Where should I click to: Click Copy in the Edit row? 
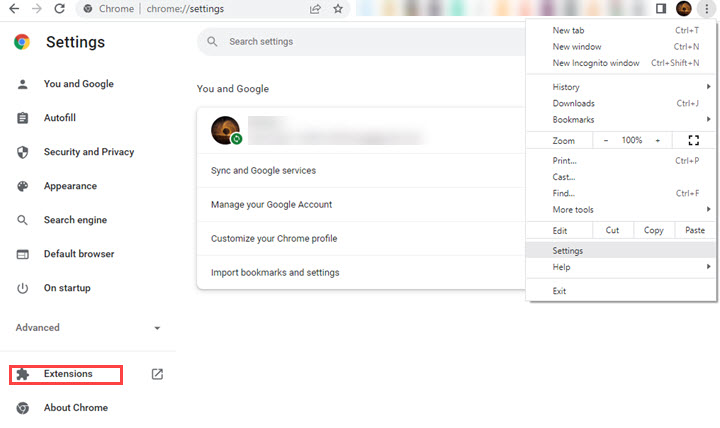[654, 231]
